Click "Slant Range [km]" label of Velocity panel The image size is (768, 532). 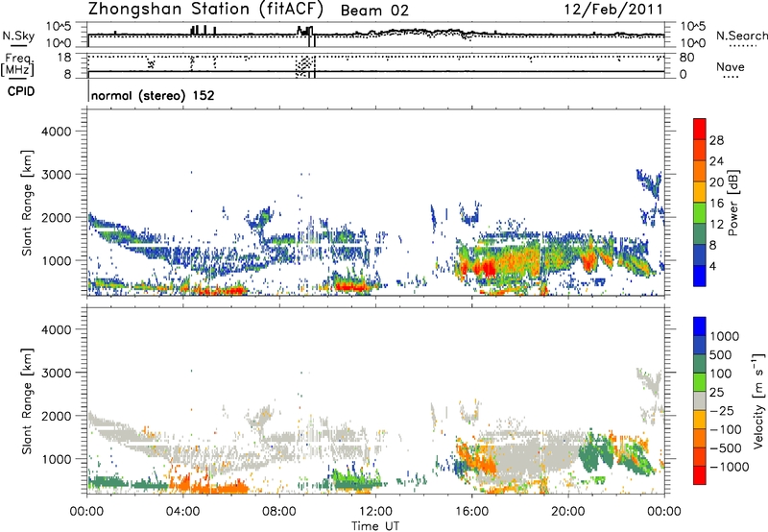coord(27,400)
